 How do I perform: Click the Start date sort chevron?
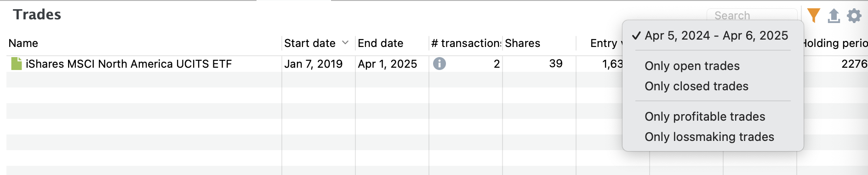[x=345, y=43]
